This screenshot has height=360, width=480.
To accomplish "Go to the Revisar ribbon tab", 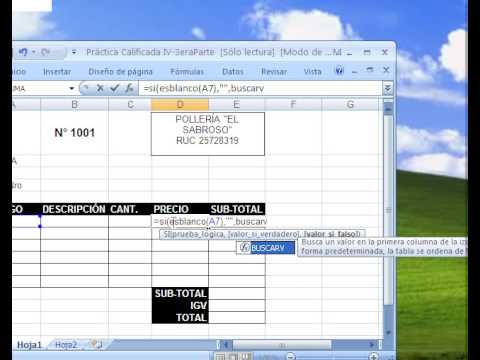I will click(274, 72).
